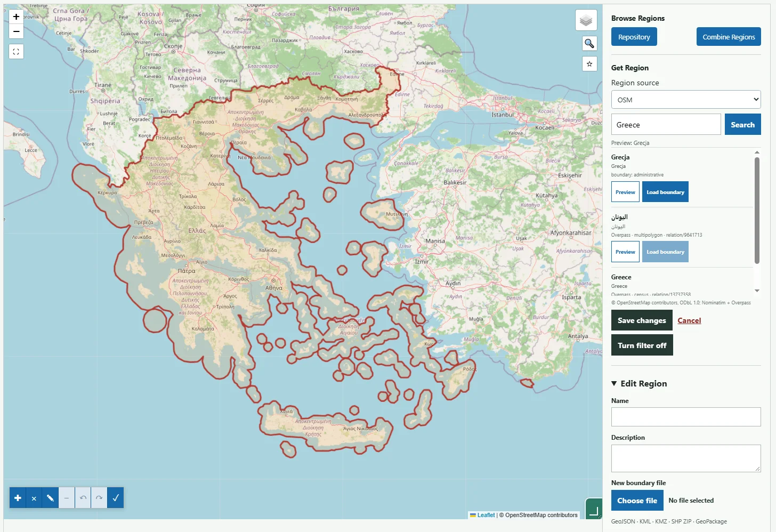The height and width of the screenshot is (532, 776).
Task: Zoom out of the map
Action: point(16,31)
